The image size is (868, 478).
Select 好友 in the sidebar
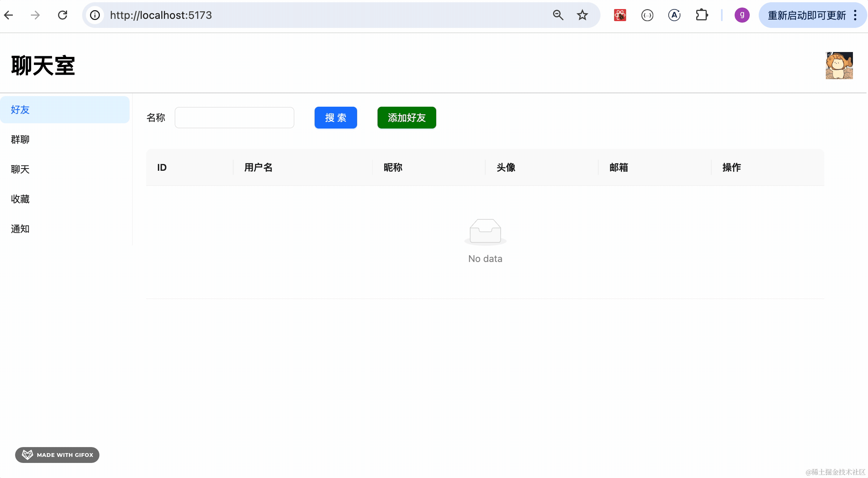click(x=20, y=110)
